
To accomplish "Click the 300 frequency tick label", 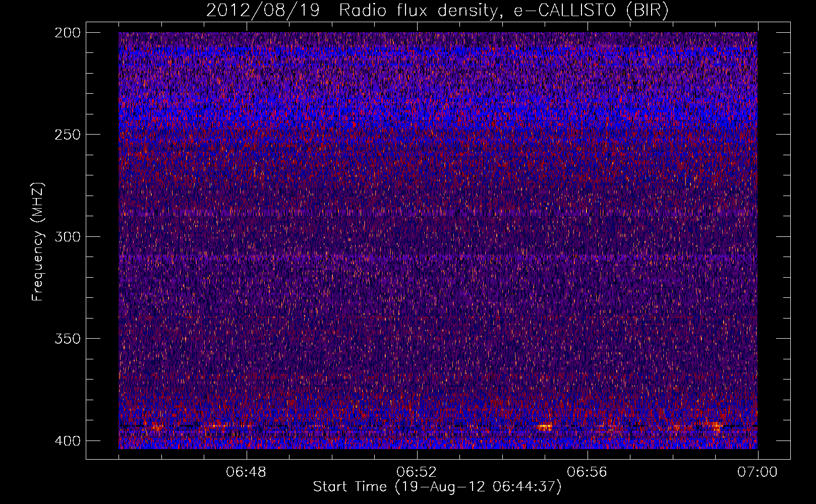I will pyautogui.click(x=67, y=236).
